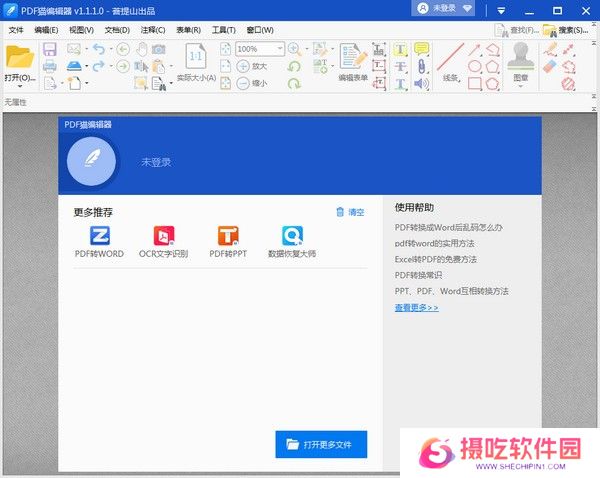Click the Stamp 图章 tool
The width and height of the screenshot is (600, 478).
click(x=520, y=61)
